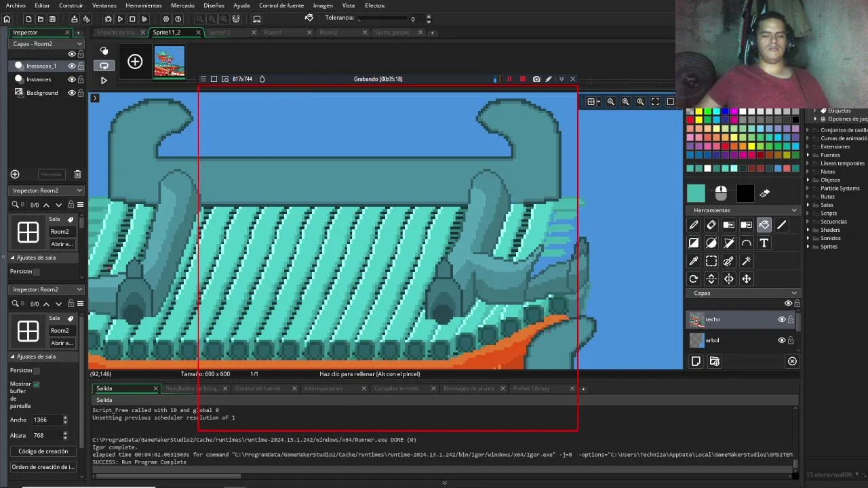Play the sprite animation preview
The width and height of the screenshot is (868, 488).
(104, 80)
